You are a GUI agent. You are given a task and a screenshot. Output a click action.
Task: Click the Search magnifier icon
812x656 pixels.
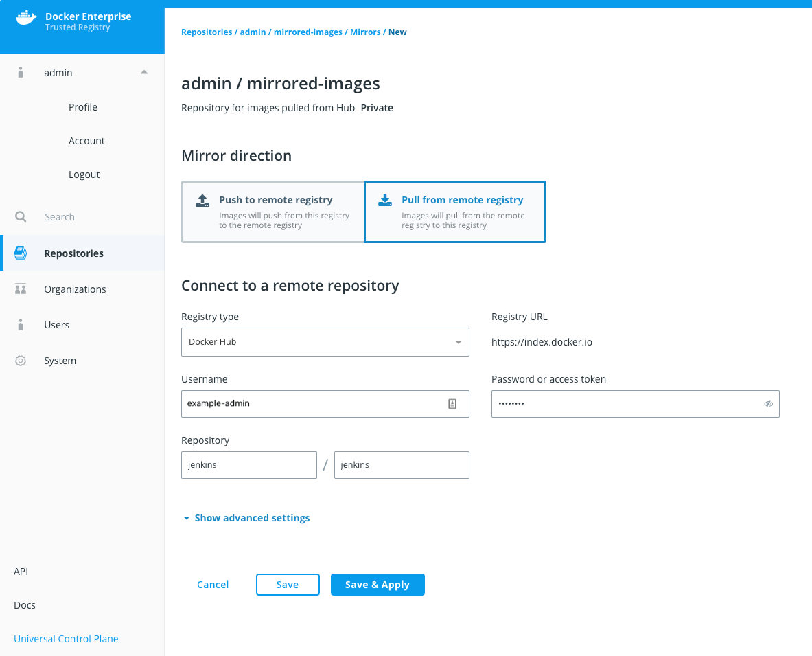tap(21, 216)
